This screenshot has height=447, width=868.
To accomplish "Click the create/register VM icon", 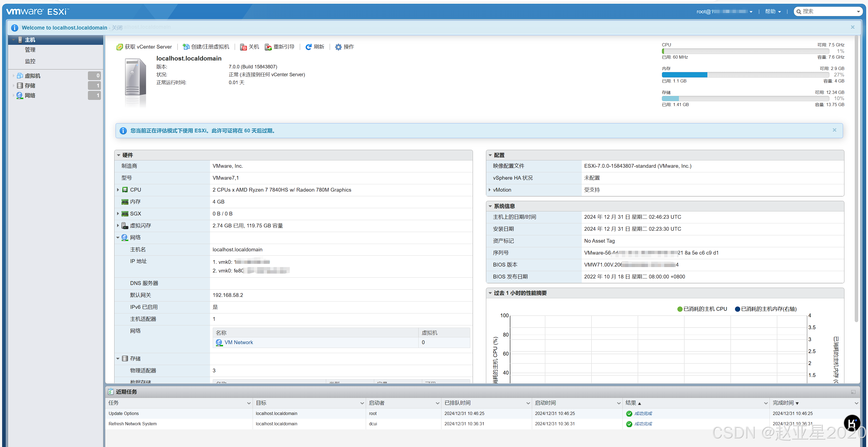I will [x=186, y=47].
